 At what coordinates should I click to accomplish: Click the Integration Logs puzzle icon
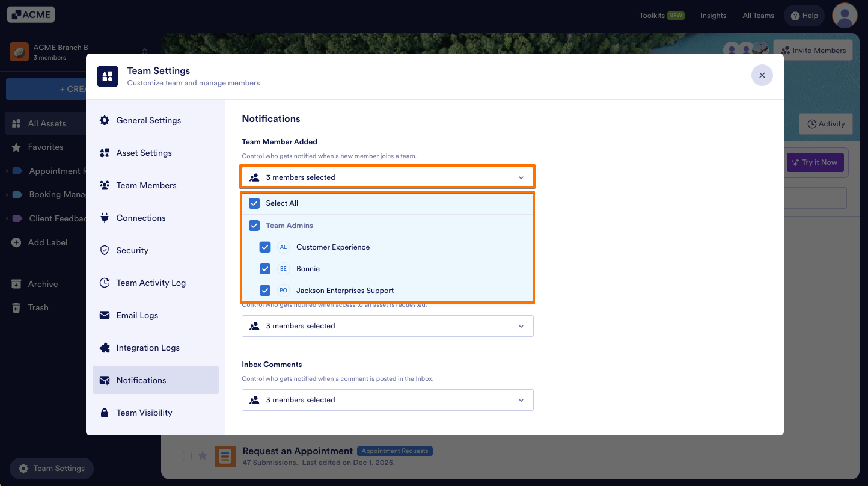click(x=105, y=348)
